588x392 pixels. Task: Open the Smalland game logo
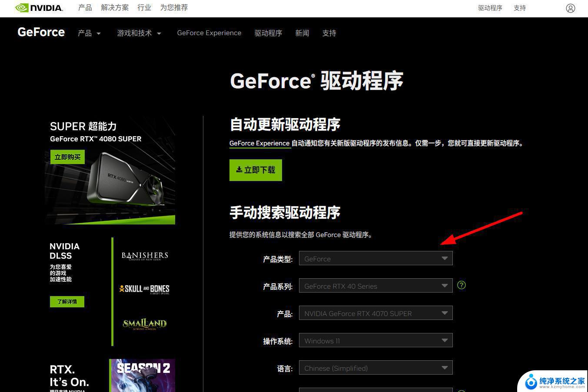point(145,324)
